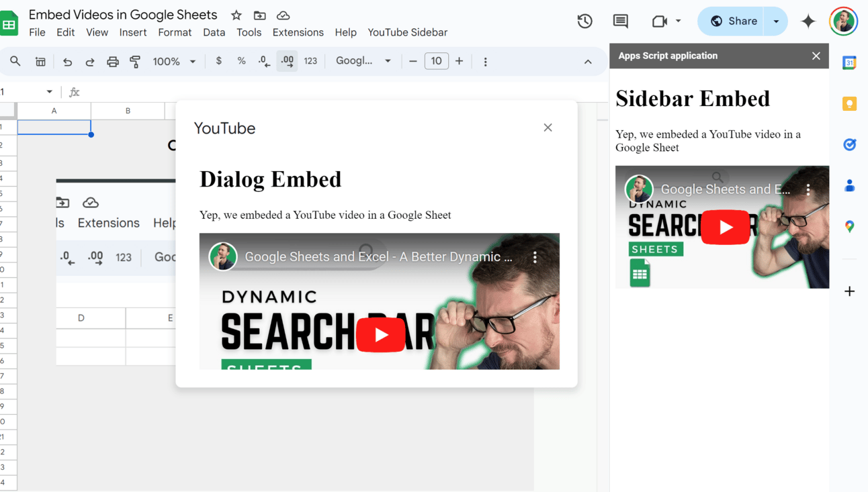Play the video in the sidebar
868x492 pixels.
pyautogui.click(x=726, y=228)
